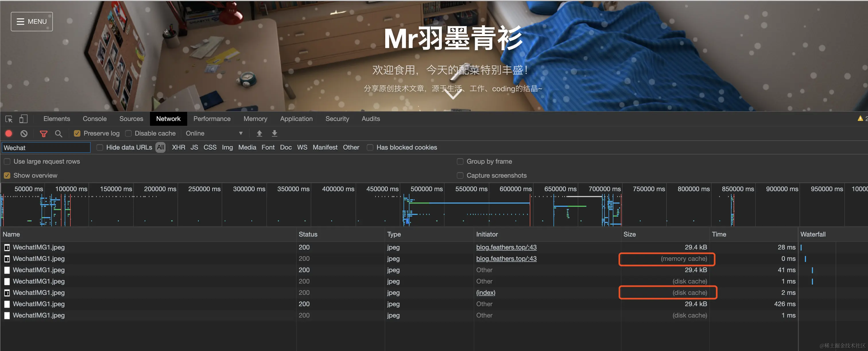Check Hide data URLs option

[x=100, y=147]
